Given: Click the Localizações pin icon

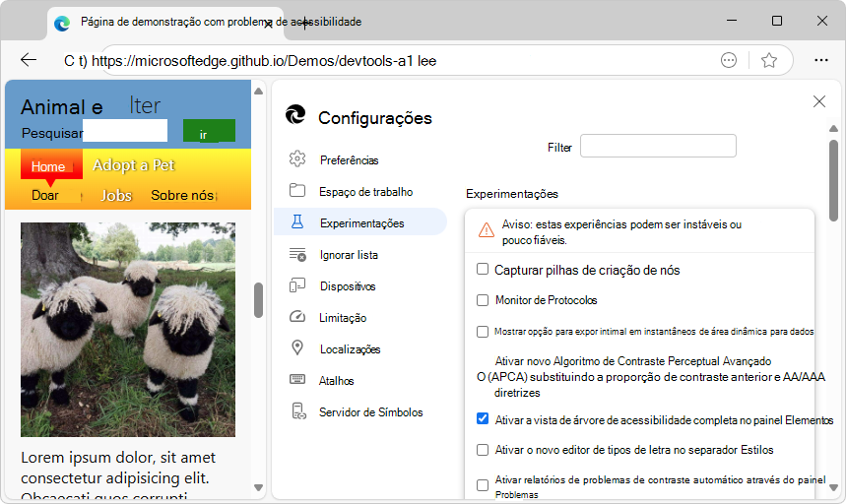Looking at the screenshot, I should [x=297, y=348].
